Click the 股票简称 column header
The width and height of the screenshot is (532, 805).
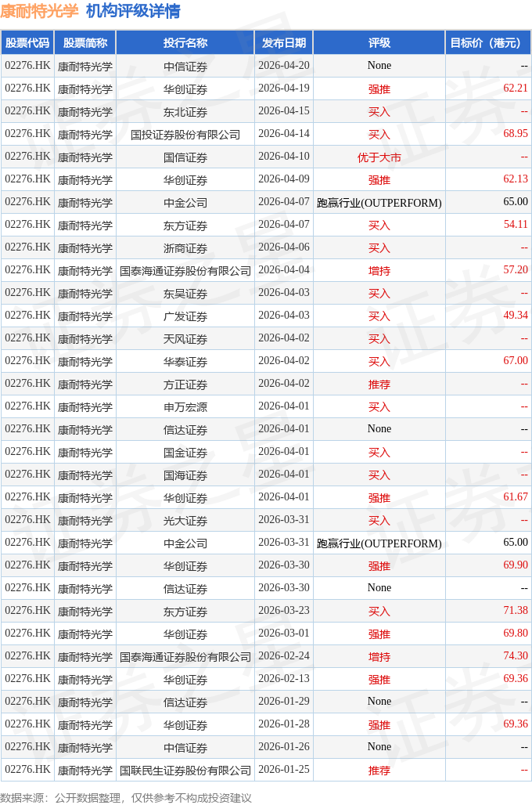pyautogui.click(x=85, y=42)
